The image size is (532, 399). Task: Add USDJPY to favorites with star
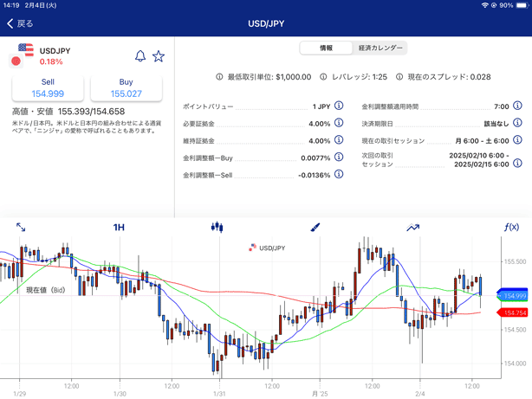(159, 56)
